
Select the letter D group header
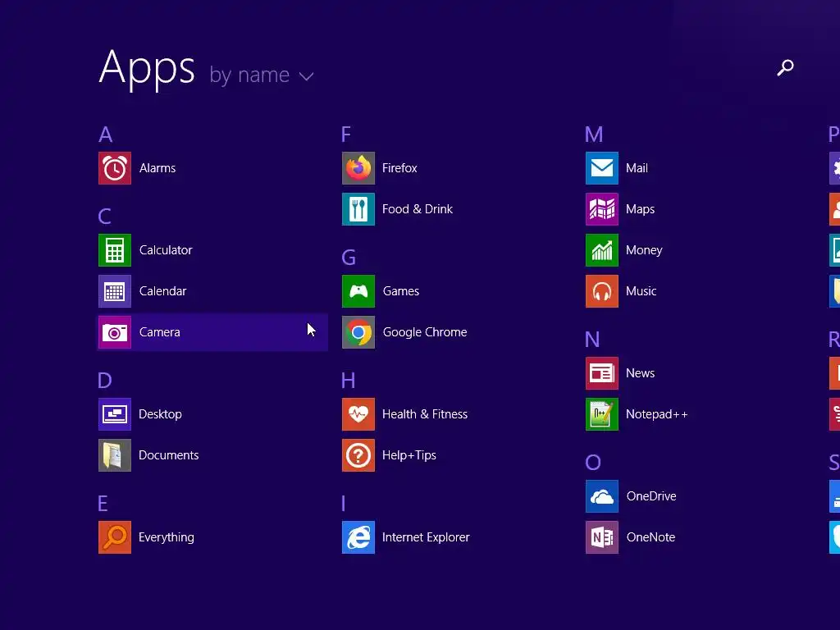[x=105, y=381]
